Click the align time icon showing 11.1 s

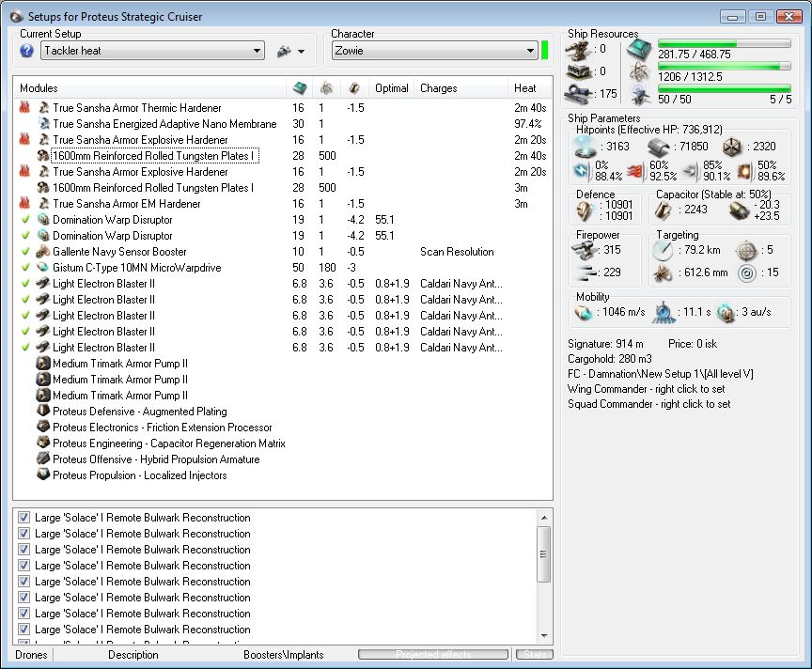pyautogui.click(x=664, y=313)
